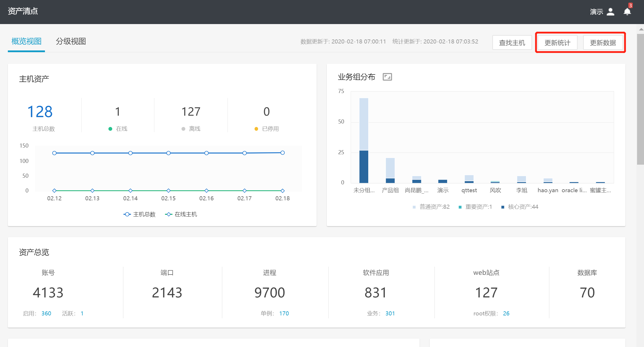Click the 更新数据 button
Screen dimensions: 644x347
pyautogui.click(x=603, y=43)
